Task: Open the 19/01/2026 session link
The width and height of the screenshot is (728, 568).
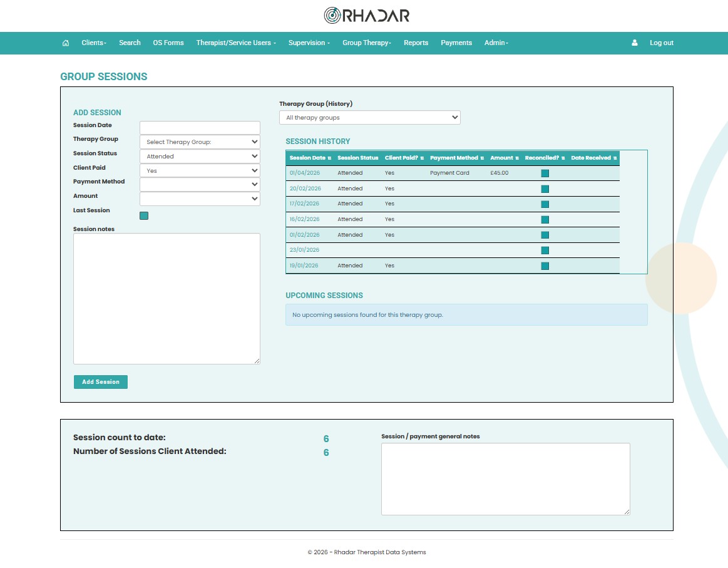Action: point(304,266)
